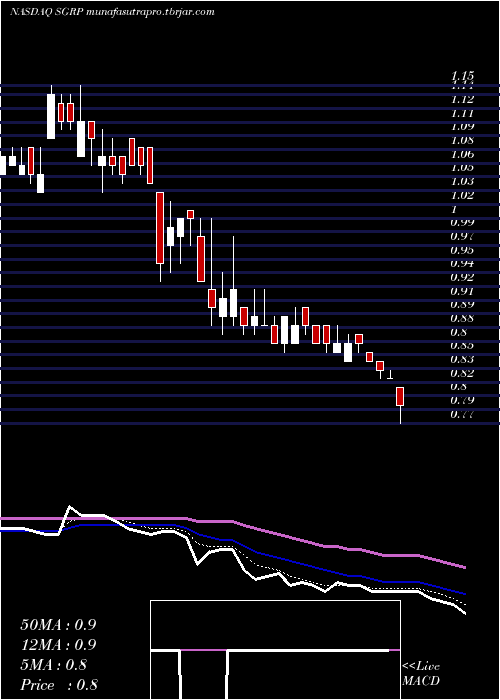Click the 0.92 price axis label
This screenshot has width=500, height=700.
(462, 277)
